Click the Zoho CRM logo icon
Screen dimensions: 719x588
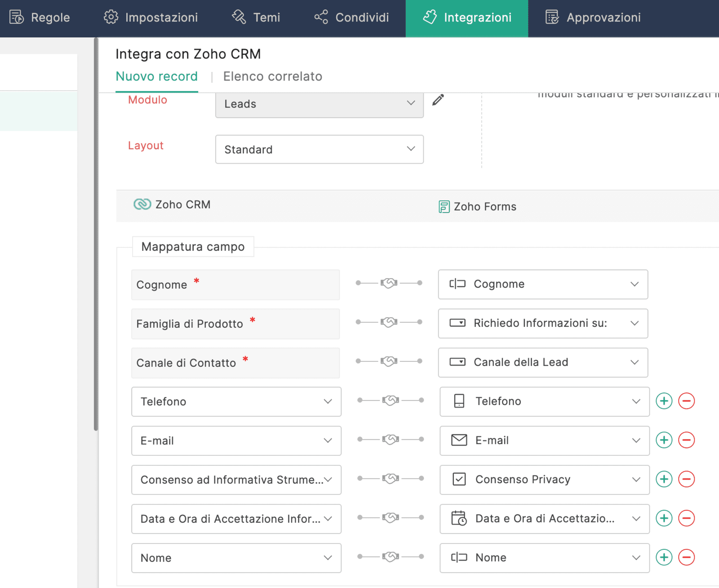pyautogui.click(x=142, y=205)
